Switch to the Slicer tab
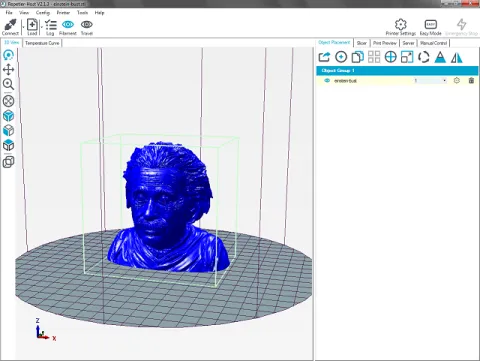 361,43
